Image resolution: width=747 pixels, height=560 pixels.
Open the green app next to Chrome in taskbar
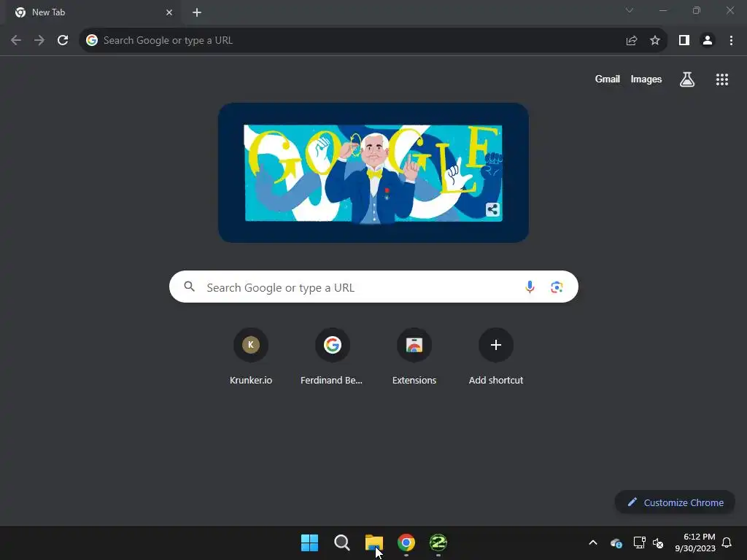coord(438,542)
